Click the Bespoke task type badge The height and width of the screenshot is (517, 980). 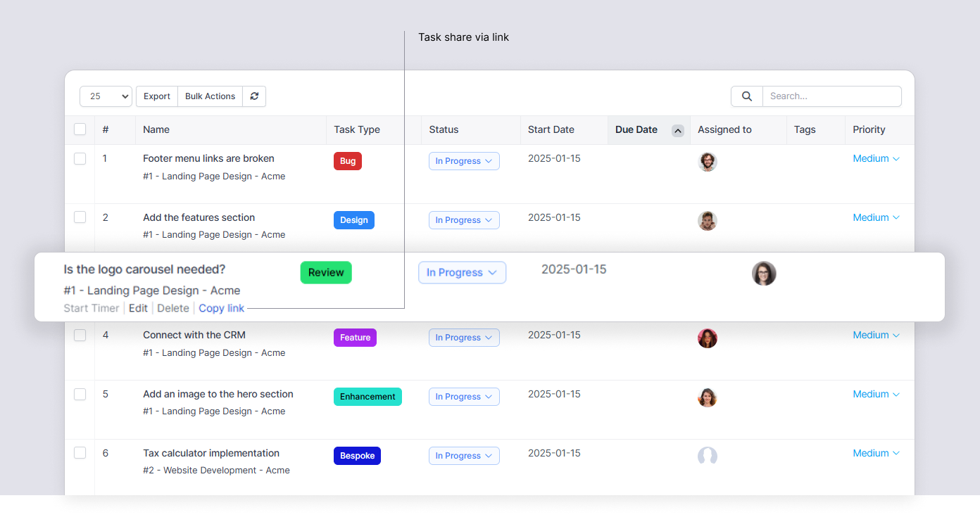tap(357, 456)
